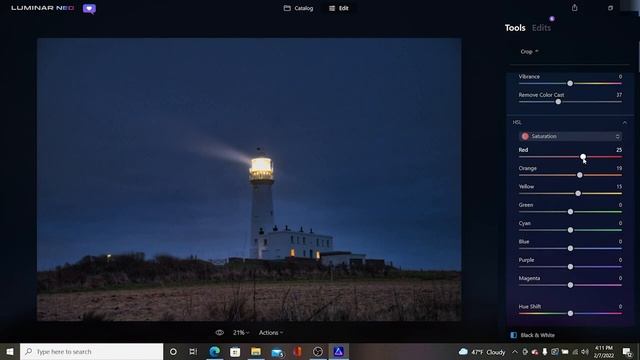Click the Hue Shift slider handle
This screenshot has width=640, height=360.
tap(570, 313)
